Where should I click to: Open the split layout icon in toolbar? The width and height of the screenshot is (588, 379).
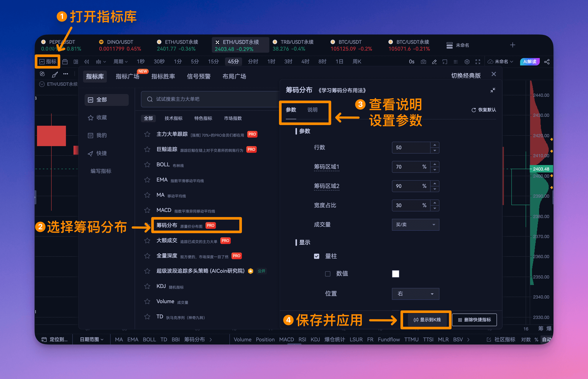click(x=76, y=62)
